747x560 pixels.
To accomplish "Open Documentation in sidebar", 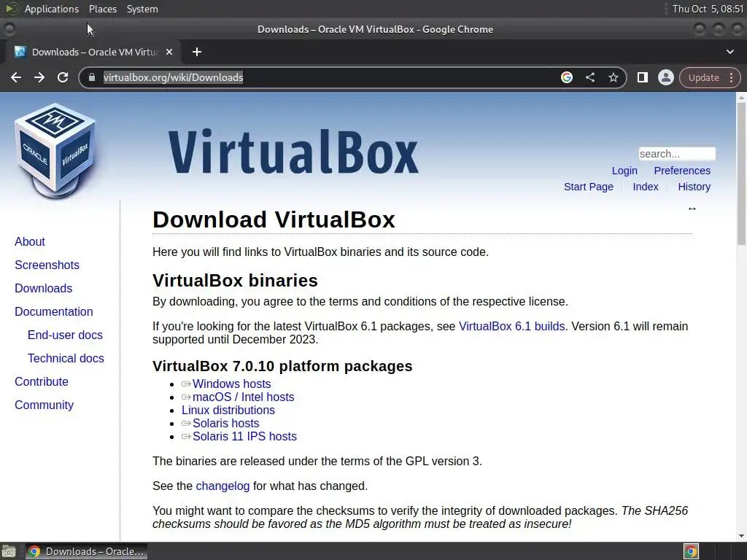I will (54, 311).
